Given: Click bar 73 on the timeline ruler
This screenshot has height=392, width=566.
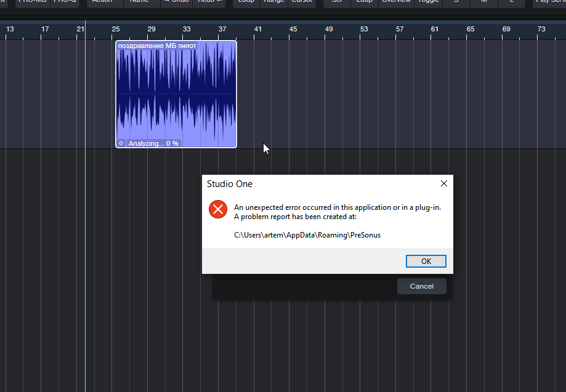Looking at the screenshot, I should [541, 29].
